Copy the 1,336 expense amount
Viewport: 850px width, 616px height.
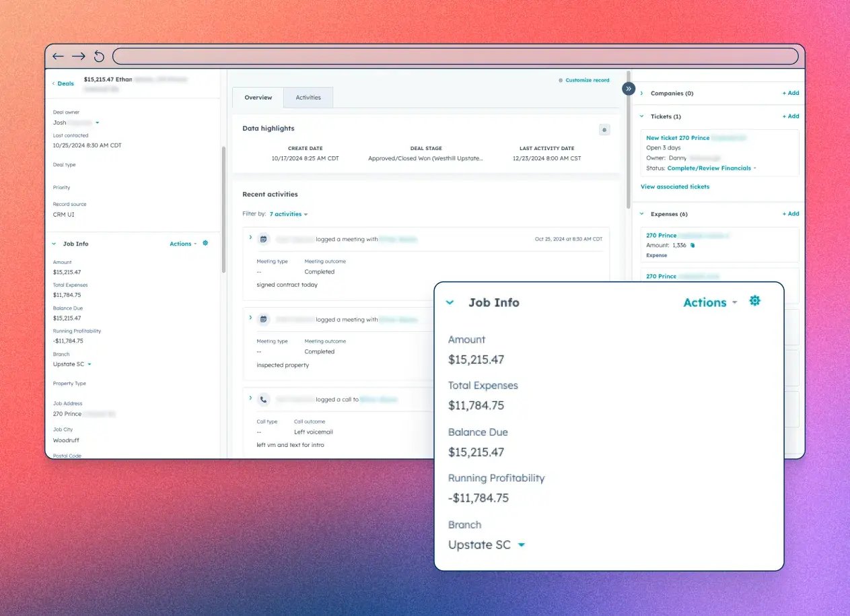click(693, 246)
